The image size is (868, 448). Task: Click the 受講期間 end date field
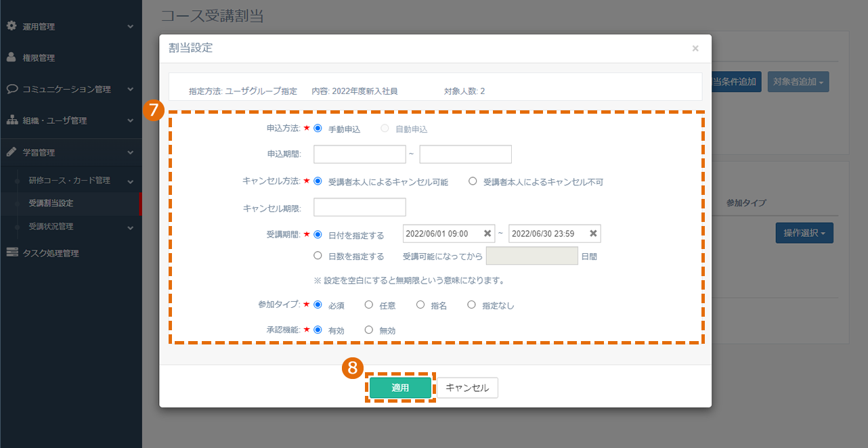[555, 233]
